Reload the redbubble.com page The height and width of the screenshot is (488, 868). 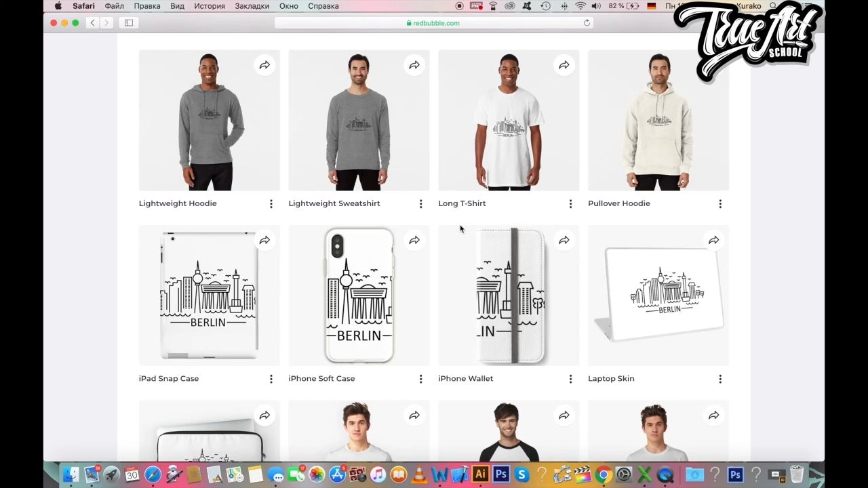(x=587, y=23)
